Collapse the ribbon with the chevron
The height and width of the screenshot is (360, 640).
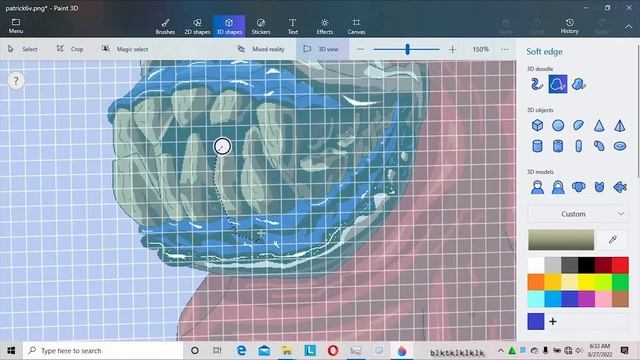pyautogui.click(x=628, y=27)
